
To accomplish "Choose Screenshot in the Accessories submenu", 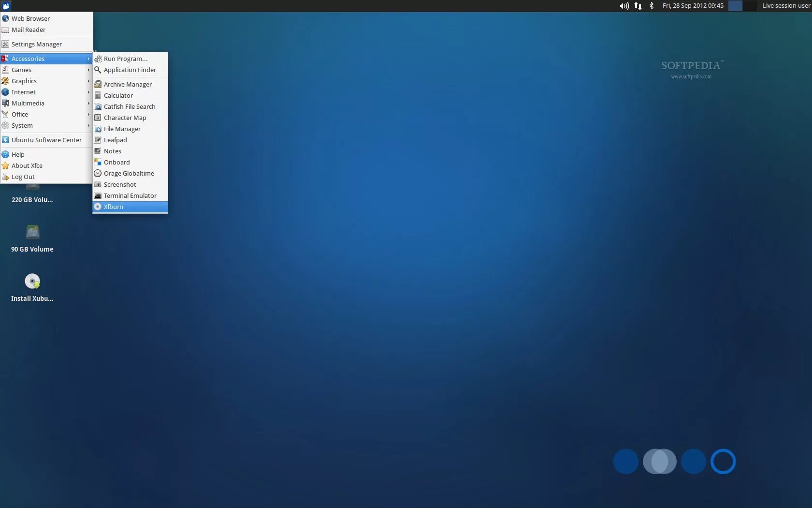I will click(130, 184).
